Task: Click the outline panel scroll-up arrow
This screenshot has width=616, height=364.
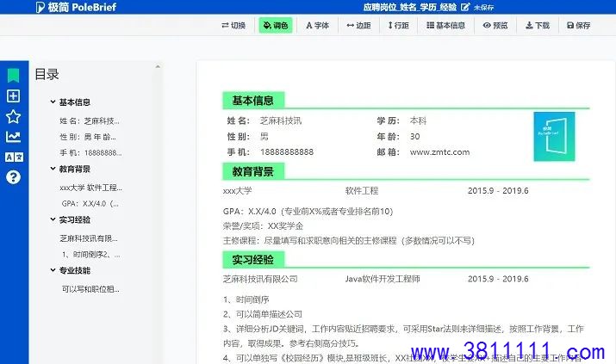Action: 158,66
